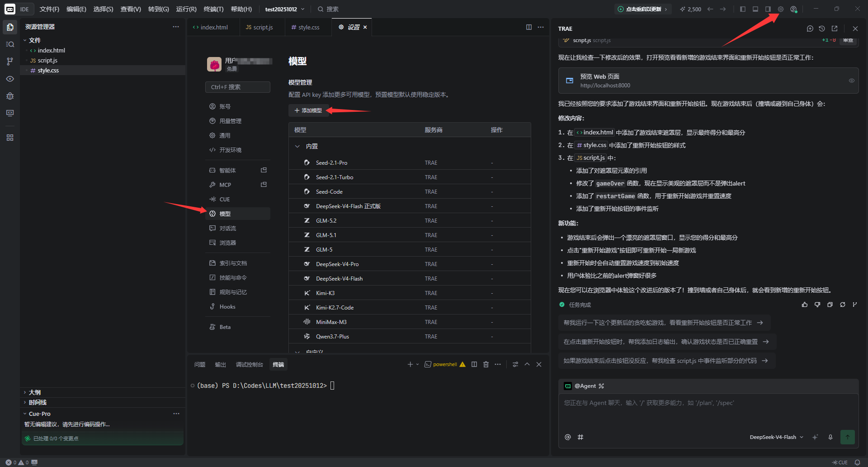This screenshot has width=868, height=467.
Task: Open Source Control in the activity bar
Action: [10, 62]
